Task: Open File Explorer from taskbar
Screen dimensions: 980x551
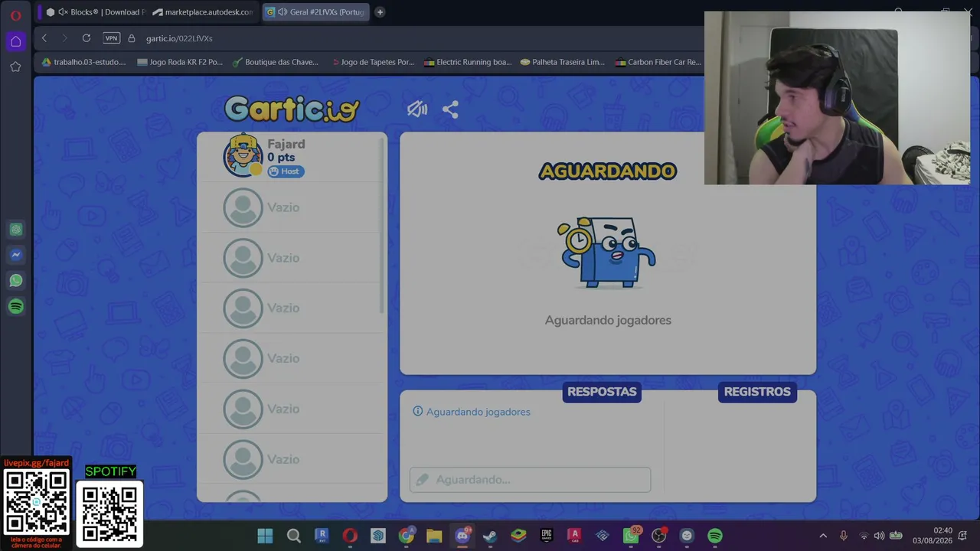Action: tap(434, 536)
